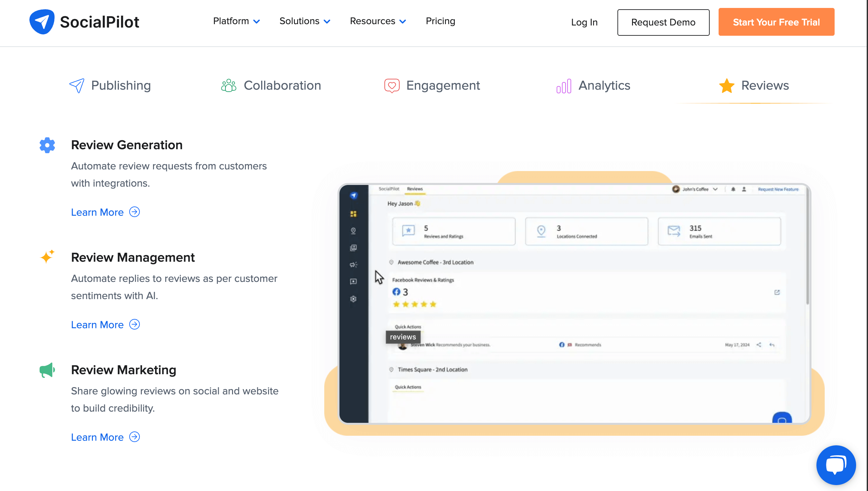Click Times Square - 2nd Location heading

(x=433, y=369)
